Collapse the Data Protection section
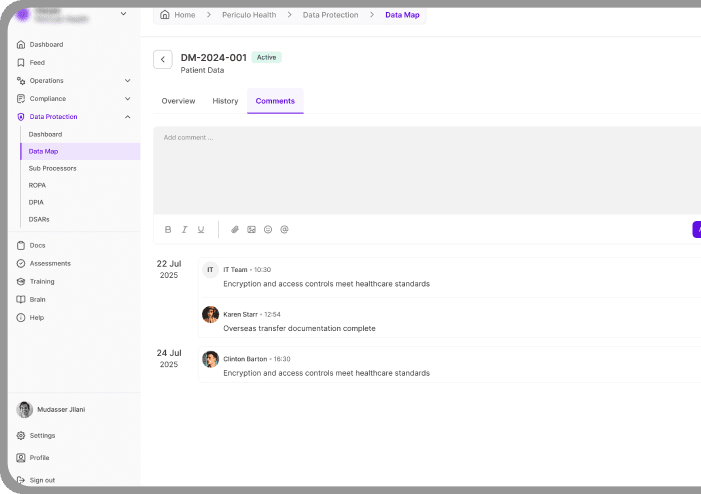This screenshot has height=494, width=701. pos(127,117)
